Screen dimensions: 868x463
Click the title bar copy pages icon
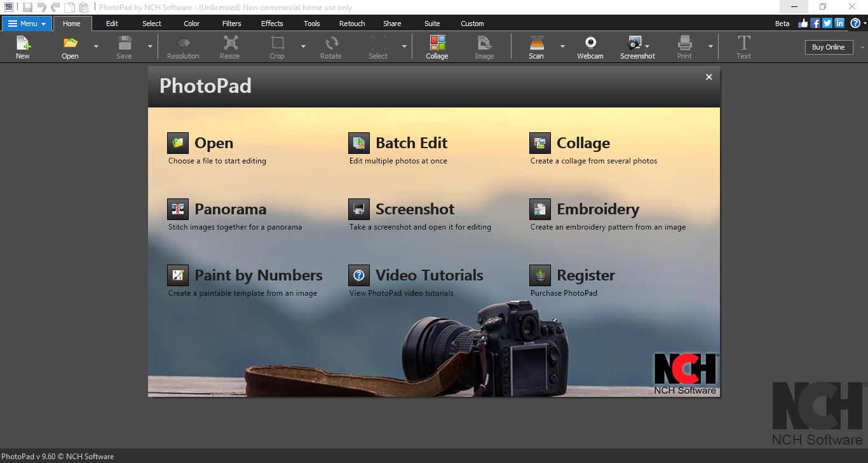[69, 7]
